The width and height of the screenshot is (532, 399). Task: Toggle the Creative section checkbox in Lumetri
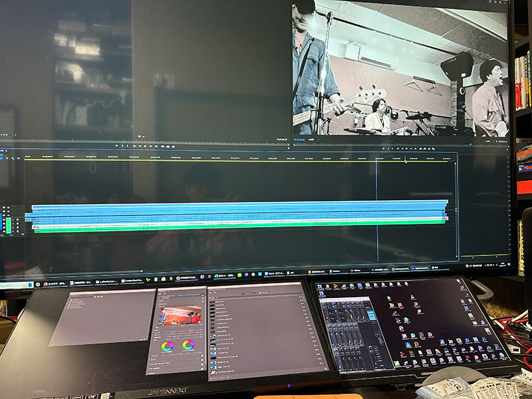tap(202, 301)
